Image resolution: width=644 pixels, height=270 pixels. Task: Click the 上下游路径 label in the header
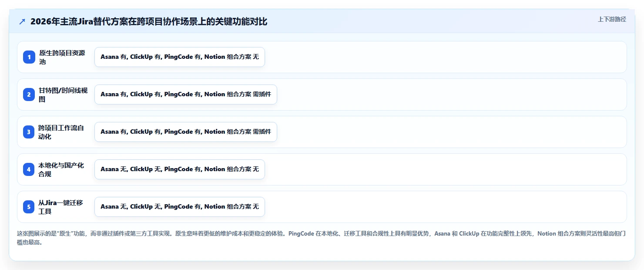pos(612,19)
